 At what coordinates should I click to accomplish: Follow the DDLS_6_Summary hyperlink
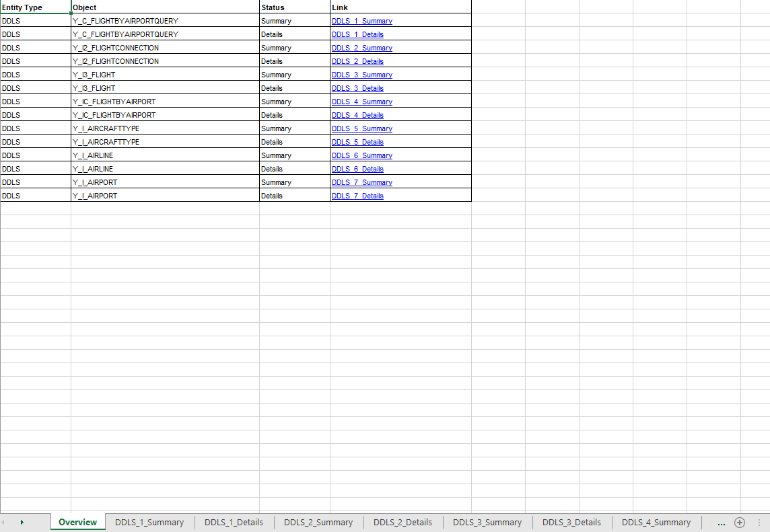[x=362, y=155]
